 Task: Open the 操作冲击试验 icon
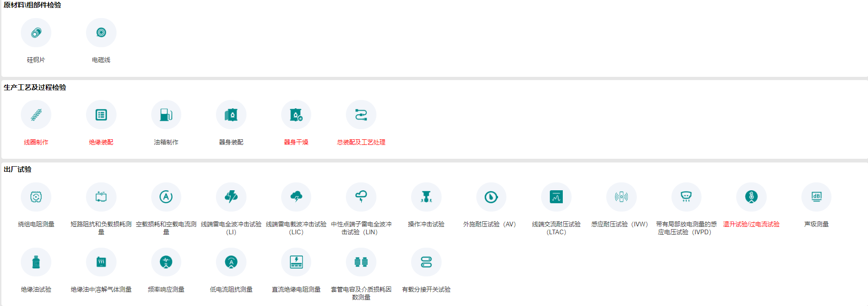[426, 197]
